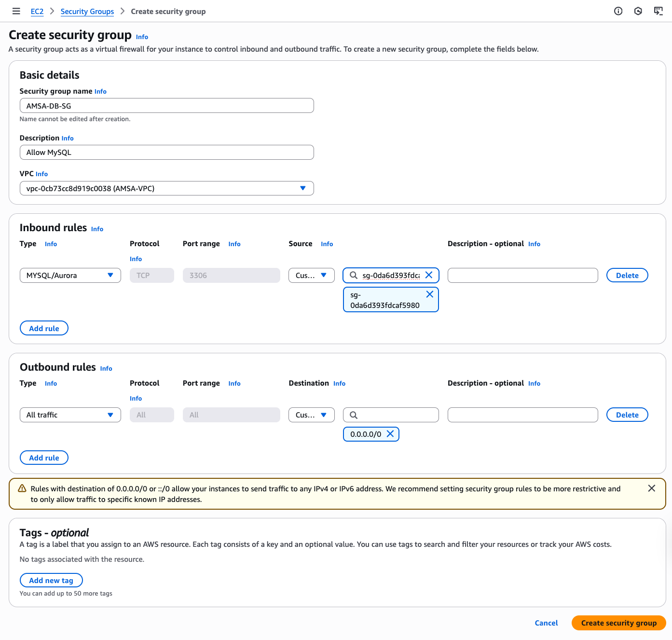This screenshot has height=640, width=672.
Task: Clear the inbound source search field
Action: (428, 275)
